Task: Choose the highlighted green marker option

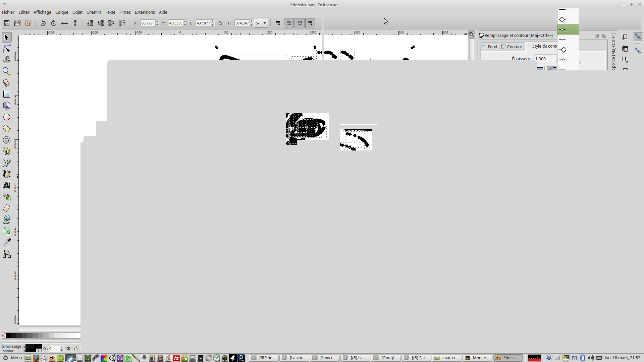Action: click(x=568, y=29)
